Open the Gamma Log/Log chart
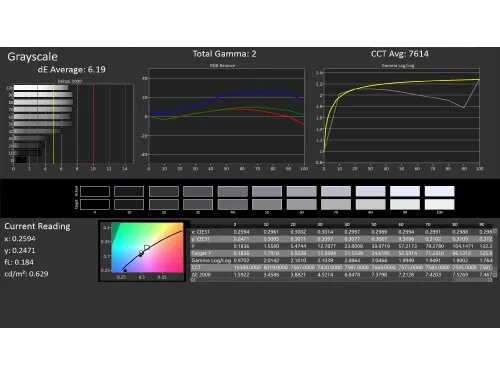500x375 pixels. (402, 116)
